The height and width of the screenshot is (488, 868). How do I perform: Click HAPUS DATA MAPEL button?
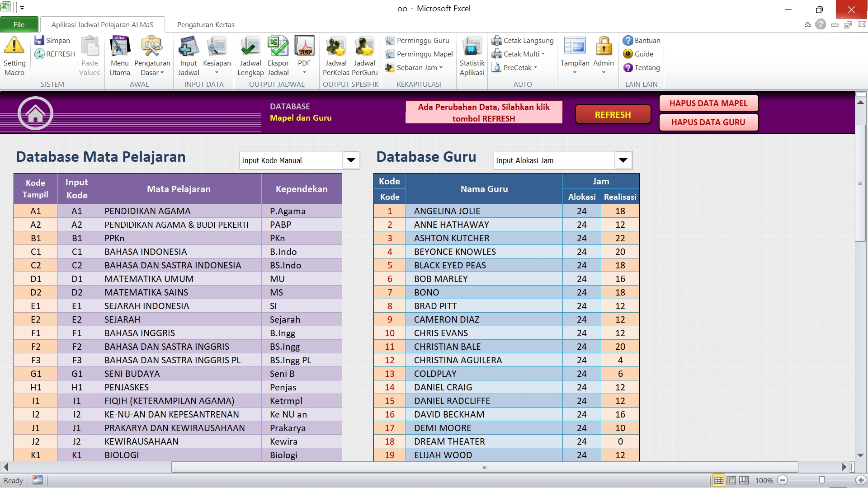pos(708,103)
